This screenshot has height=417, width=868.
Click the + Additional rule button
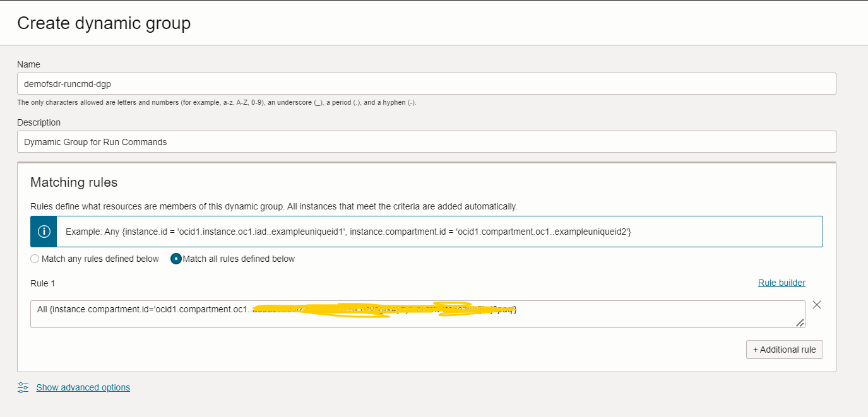(x=784, y=349)
